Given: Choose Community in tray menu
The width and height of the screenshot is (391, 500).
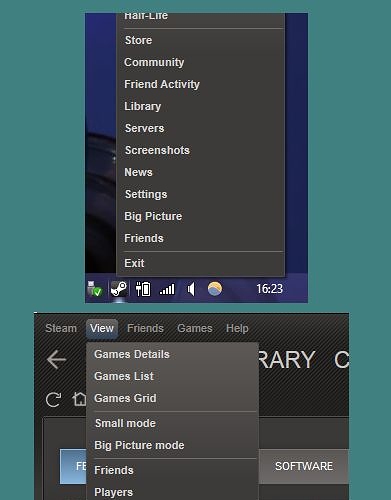Looking at the screenshot, I should (x=200, y=62).
